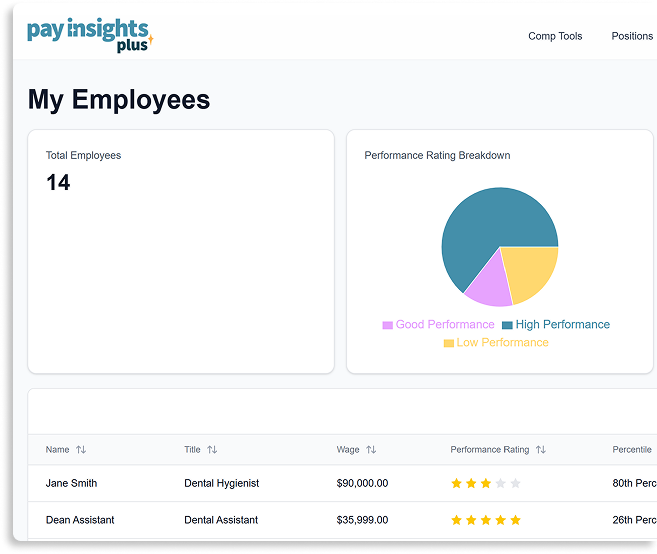The height and width of the screenshot is (554, 657).
Task: Sort by Performance Rating arrows
Action: [541, 450]
